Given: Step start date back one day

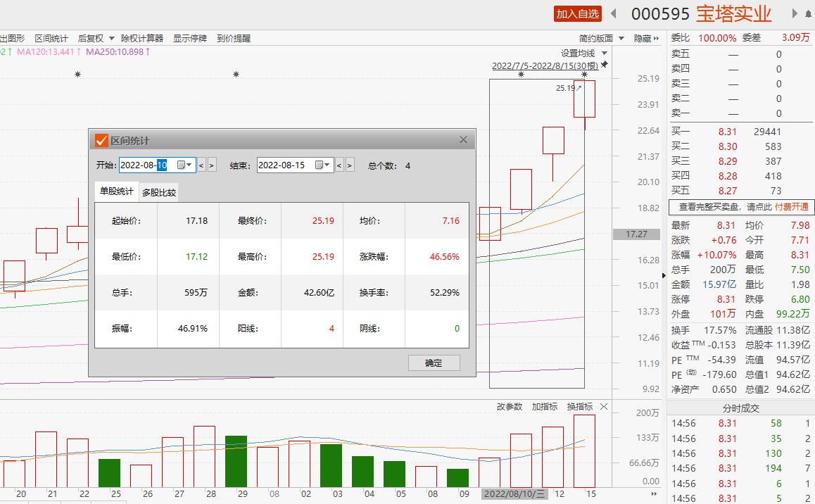Looking at the screenshot, I should click(x=201, y=165).
